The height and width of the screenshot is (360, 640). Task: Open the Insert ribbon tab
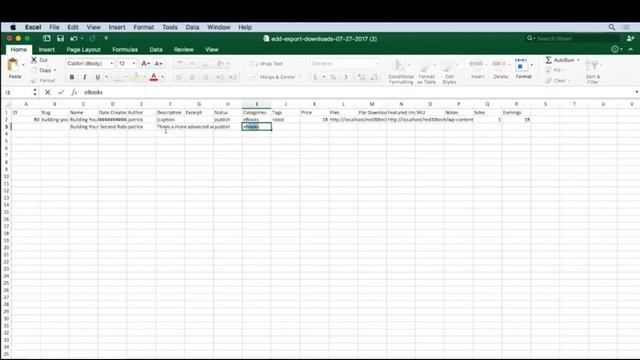pos(47,49)
